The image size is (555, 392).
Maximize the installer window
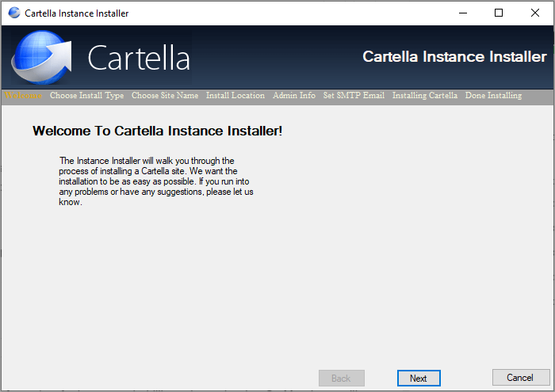499,13
